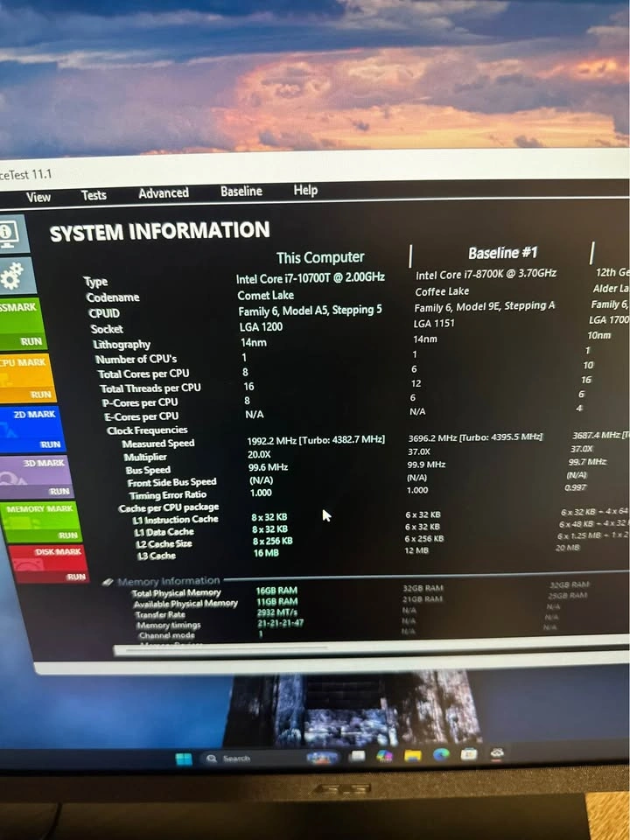The image size is (630, 840).
Task: Open the View menu
Action: point(38,197)
